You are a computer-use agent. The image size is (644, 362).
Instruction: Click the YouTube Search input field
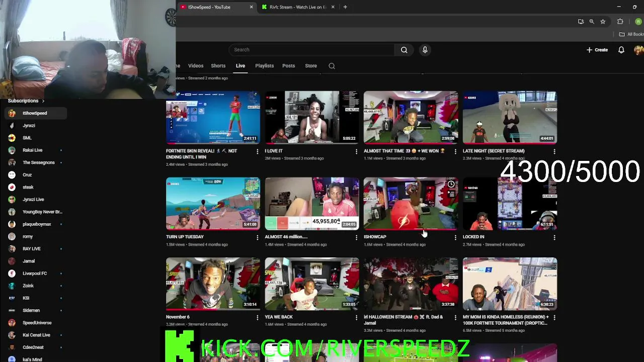pos(312,50)
